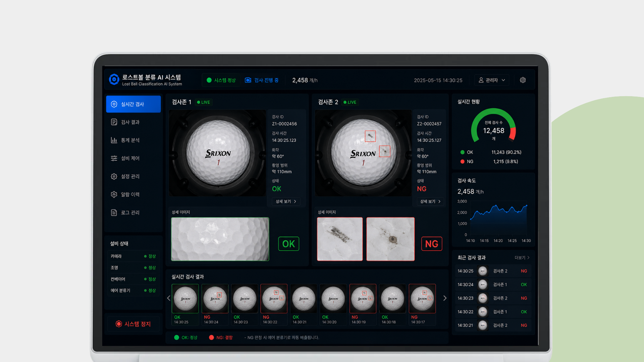Click the LIVE badge of 검사존 2

coord(350,102)
